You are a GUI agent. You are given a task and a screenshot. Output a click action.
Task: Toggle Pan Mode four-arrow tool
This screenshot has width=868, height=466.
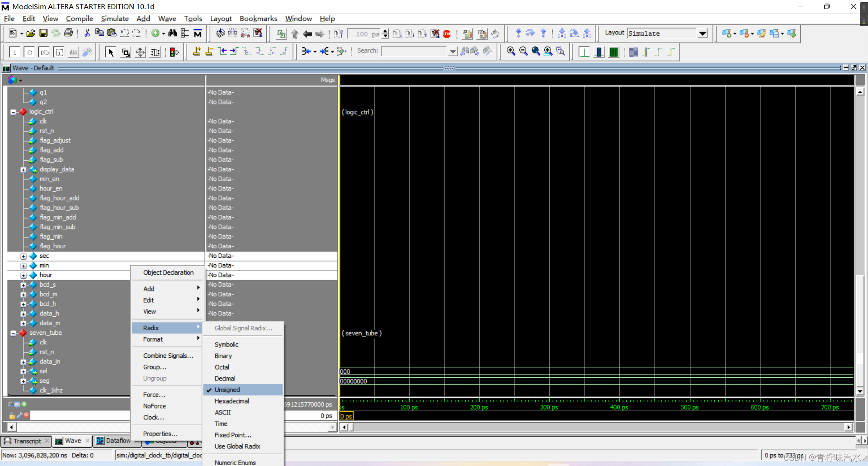[x=140, y=52]
